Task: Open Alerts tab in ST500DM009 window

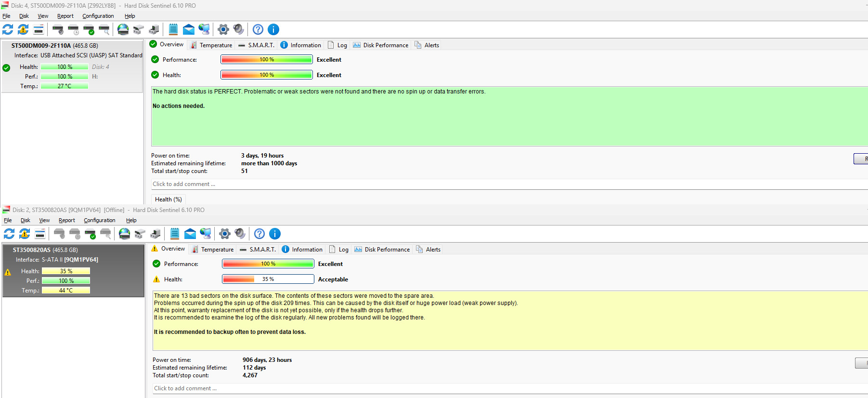Action: pyautogui.click(x=427, y=45)
